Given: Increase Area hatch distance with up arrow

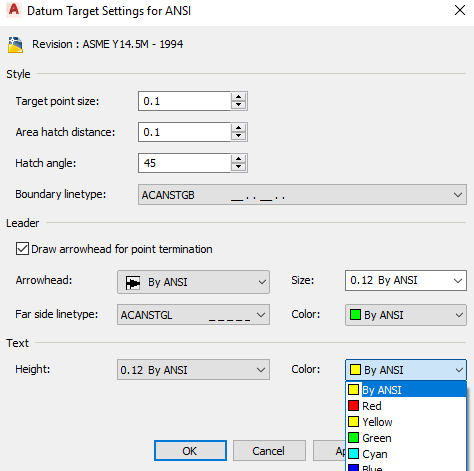Looking at the screenshot, I should click(x=238, y=128).
